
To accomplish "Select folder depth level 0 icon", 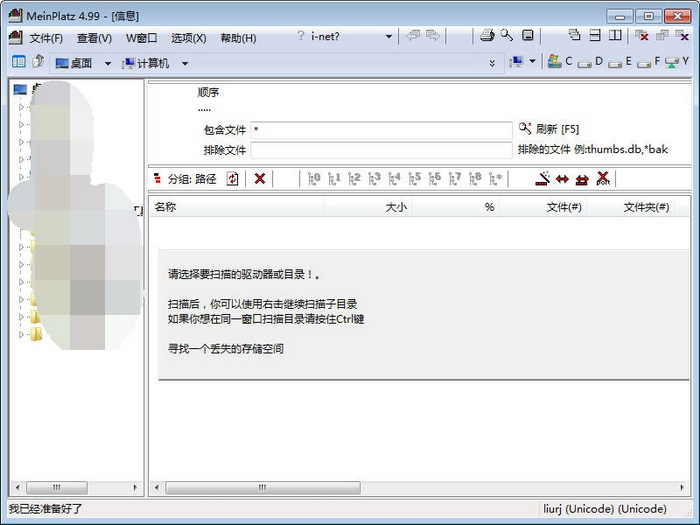I will [314, 179].
